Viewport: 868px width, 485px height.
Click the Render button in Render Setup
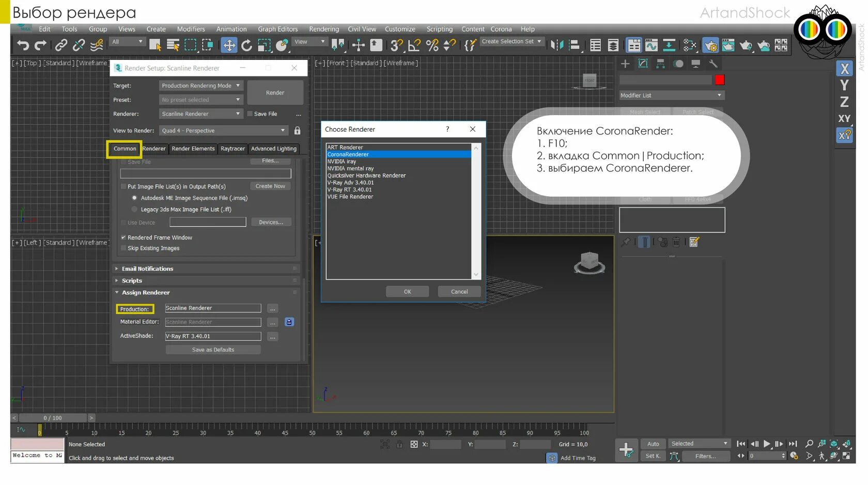click(275, 93)
